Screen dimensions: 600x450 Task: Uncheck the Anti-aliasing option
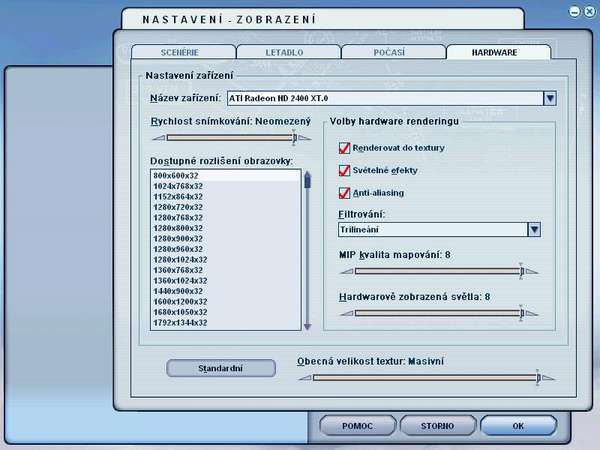[345, 192]
